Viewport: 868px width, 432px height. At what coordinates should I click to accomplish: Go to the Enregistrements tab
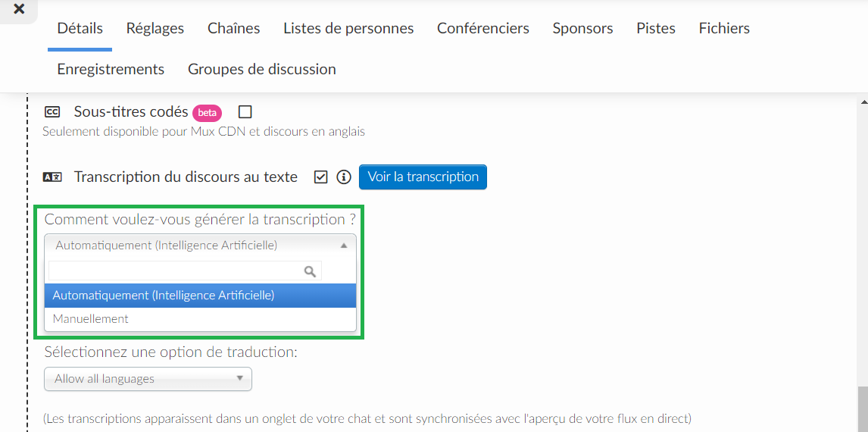coord(111,69)
